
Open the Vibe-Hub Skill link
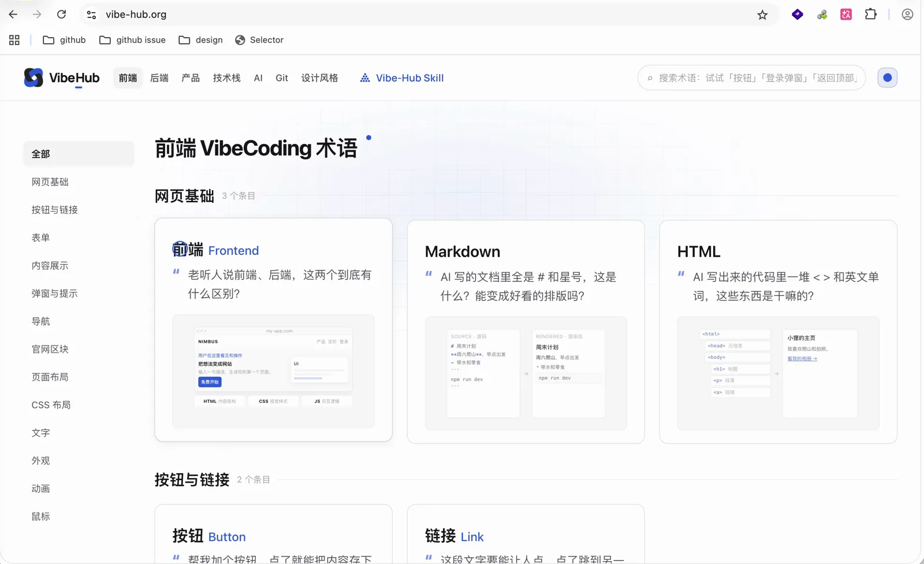click(x=402, y=78)
